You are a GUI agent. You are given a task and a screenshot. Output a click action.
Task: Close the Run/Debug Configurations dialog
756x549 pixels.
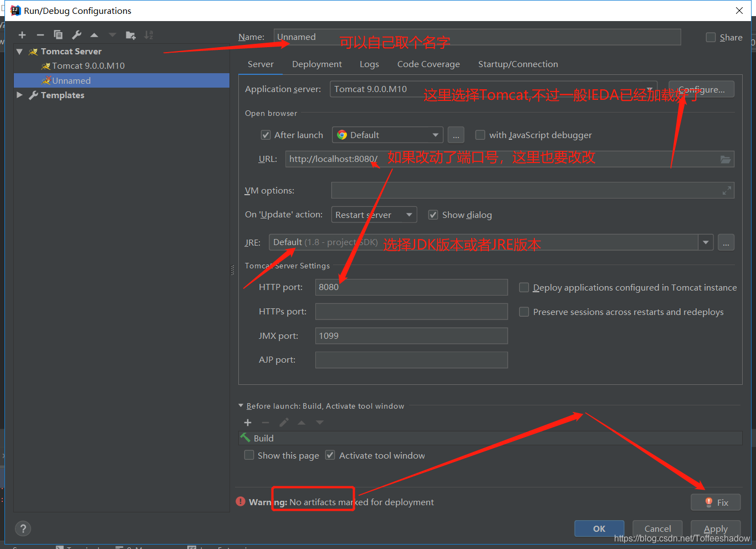click(x=739, y=11)
